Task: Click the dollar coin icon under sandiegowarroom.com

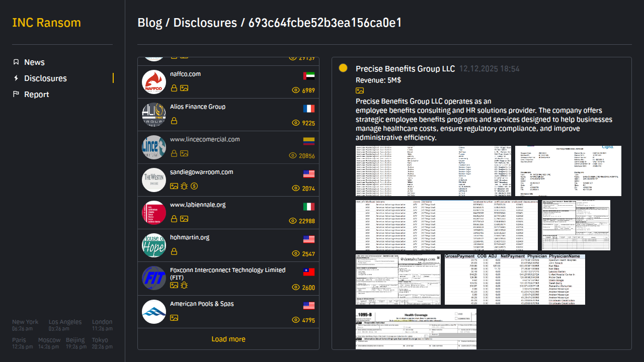Action: tap(194, 186)
